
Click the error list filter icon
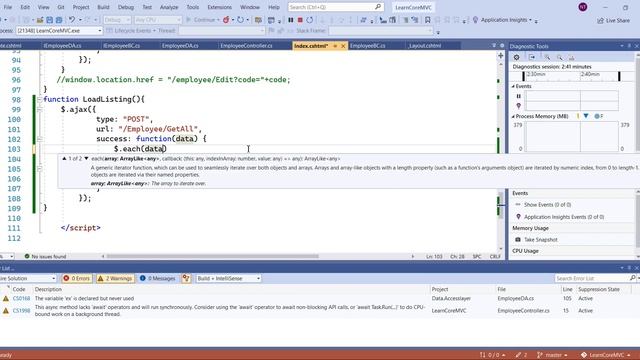coord(186,278)
